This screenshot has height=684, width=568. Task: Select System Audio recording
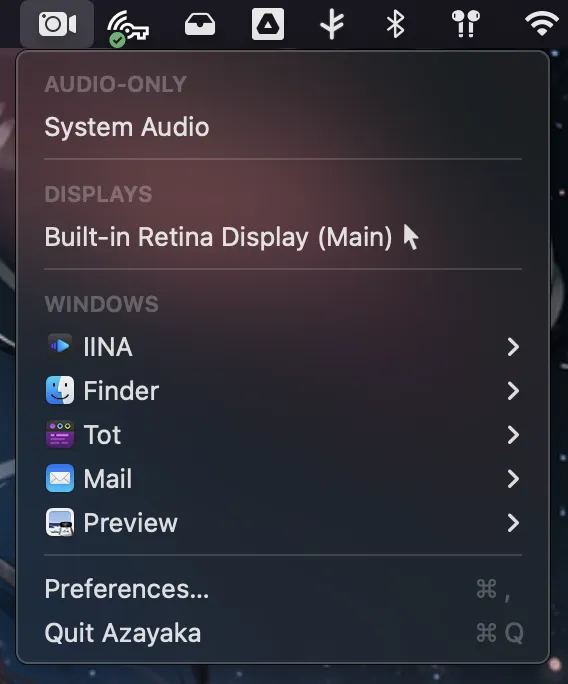[x=283, y=127]
